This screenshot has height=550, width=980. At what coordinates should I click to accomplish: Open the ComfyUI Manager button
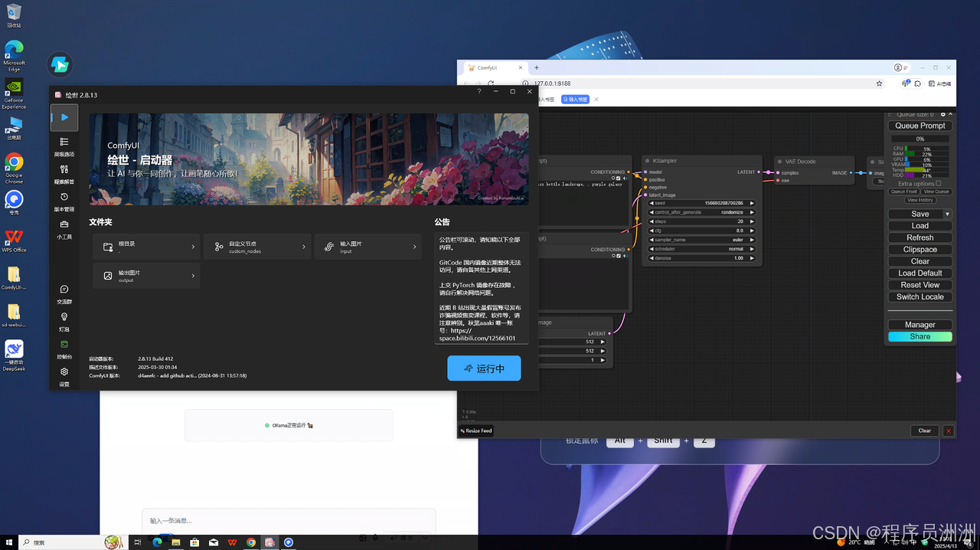pyautogui.click(x=920, y=325)
